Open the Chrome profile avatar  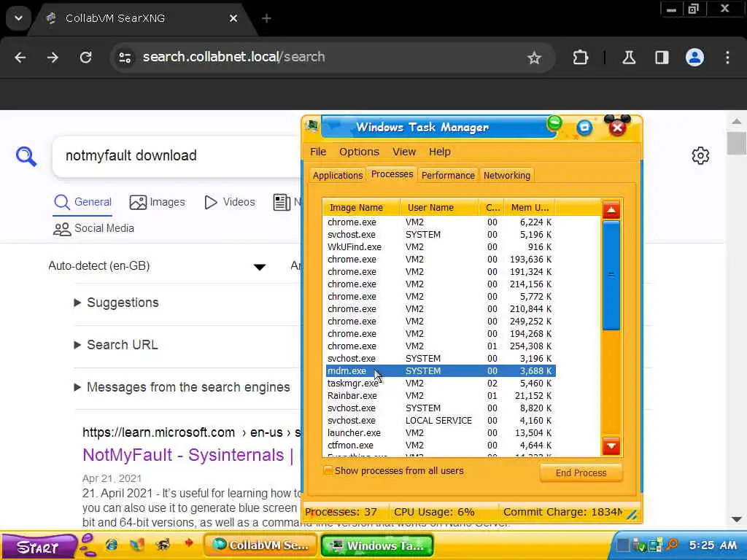694,58
